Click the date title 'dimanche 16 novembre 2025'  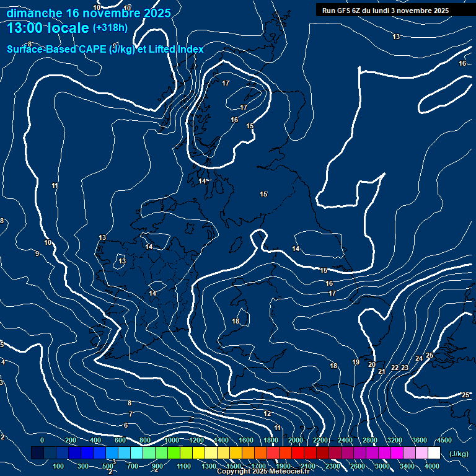click(x=89, y=13)
